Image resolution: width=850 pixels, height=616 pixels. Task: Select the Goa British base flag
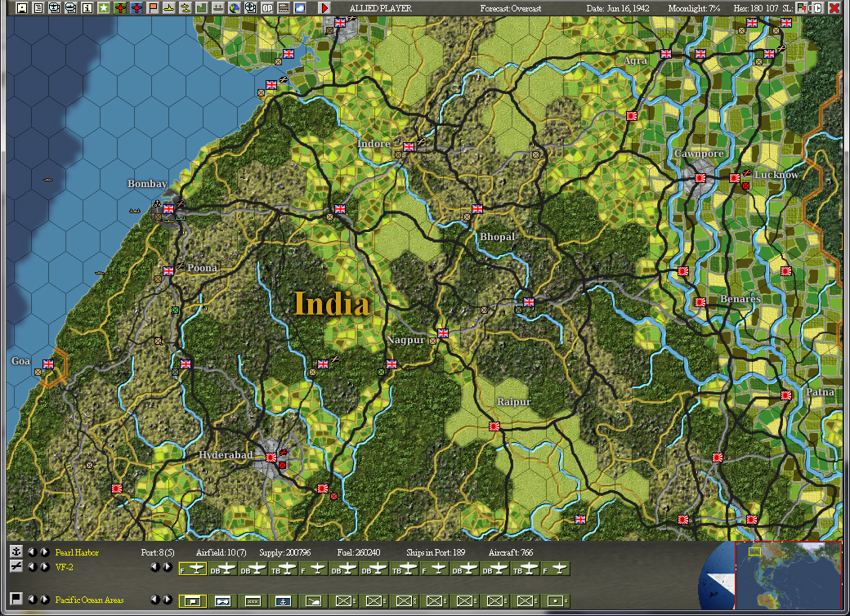tap(48, 364)
